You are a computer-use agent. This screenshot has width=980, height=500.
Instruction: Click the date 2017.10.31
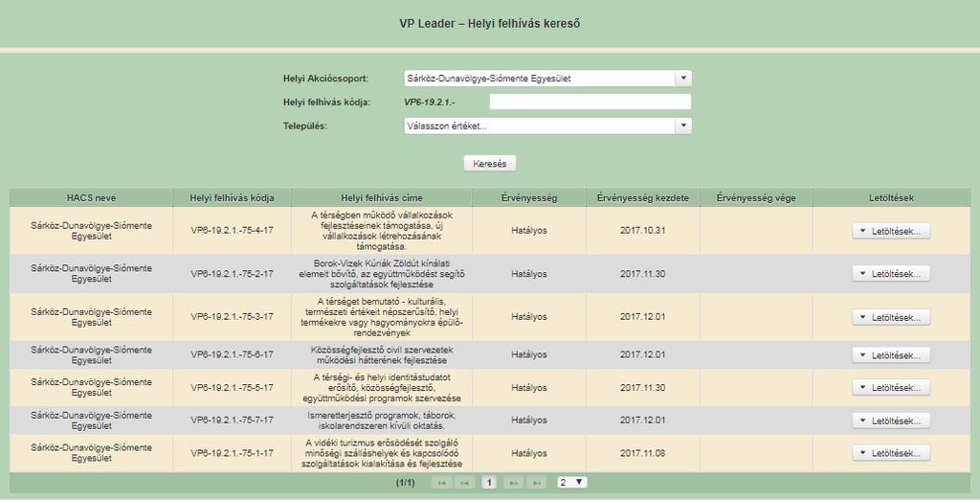pos(643,230)
